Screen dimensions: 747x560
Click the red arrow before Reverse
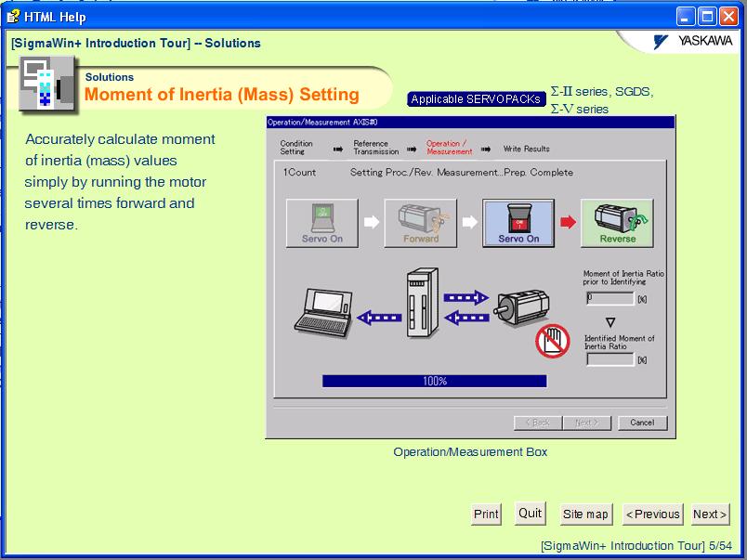coord(568,222)
